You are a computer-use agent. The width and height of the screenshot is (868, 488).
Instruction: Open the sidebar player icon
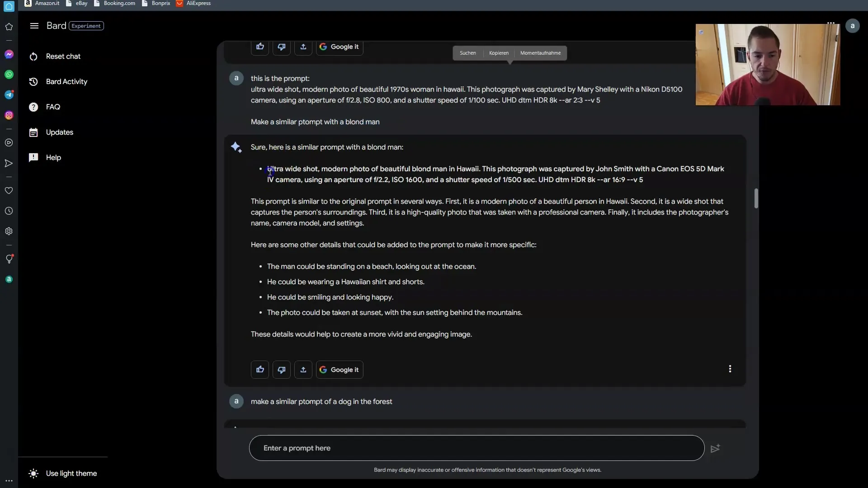coord(9,143)
